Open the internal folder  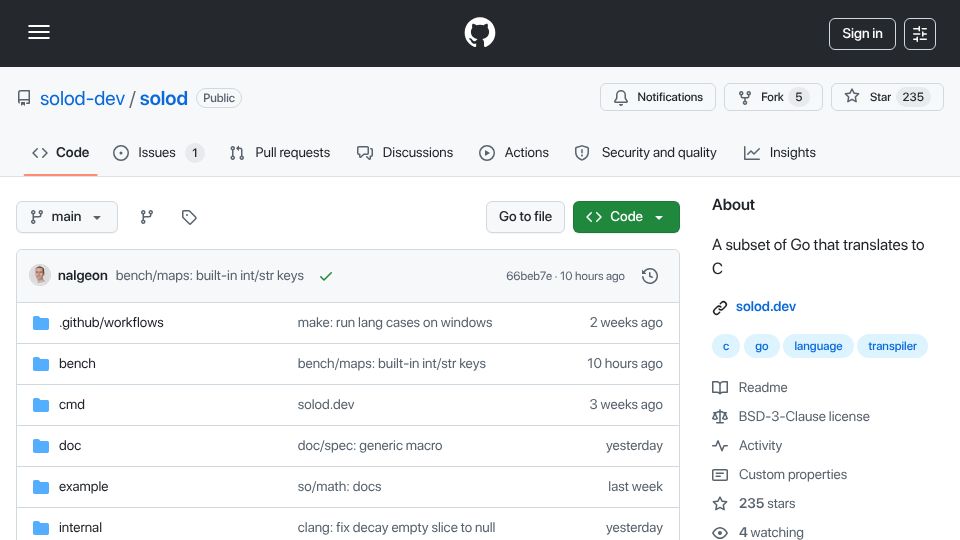[x=80, y=528]
